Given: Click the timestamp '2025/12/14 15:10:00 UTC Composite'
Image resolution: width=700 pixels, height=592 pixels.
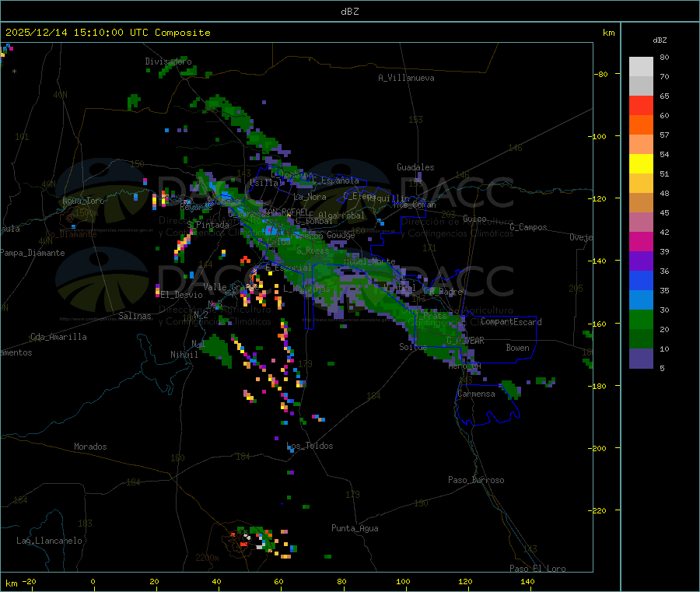Looking at the screenshot, I should [107, 33].
